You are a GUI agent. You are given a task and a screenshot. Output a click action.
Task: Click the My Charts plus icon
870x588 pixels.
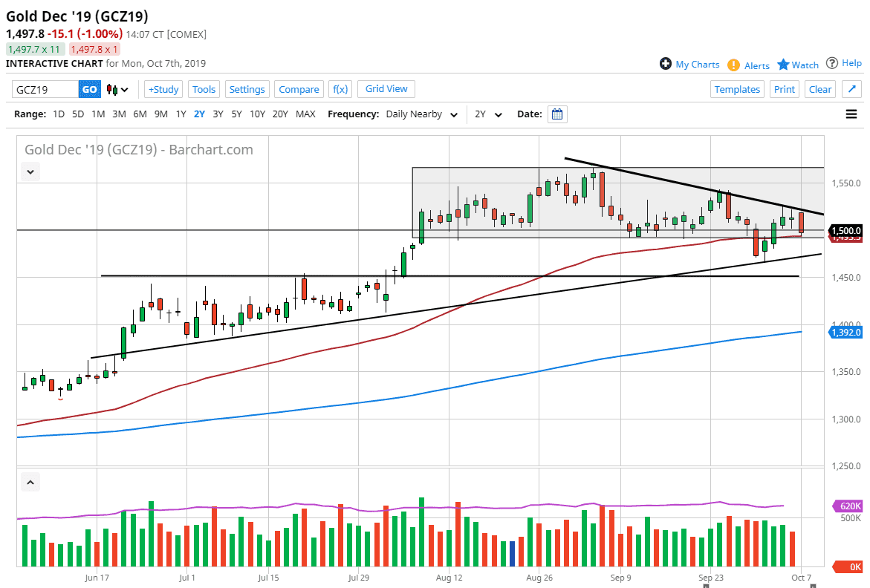666,64
